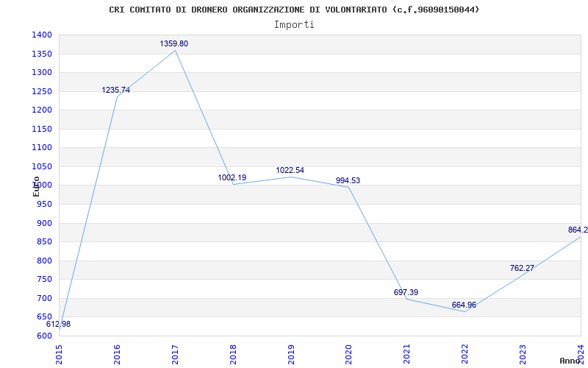Screen dimensions: 588x368
Task: Select the 1100 y-axis tick
Action: [x=42, y=148]
